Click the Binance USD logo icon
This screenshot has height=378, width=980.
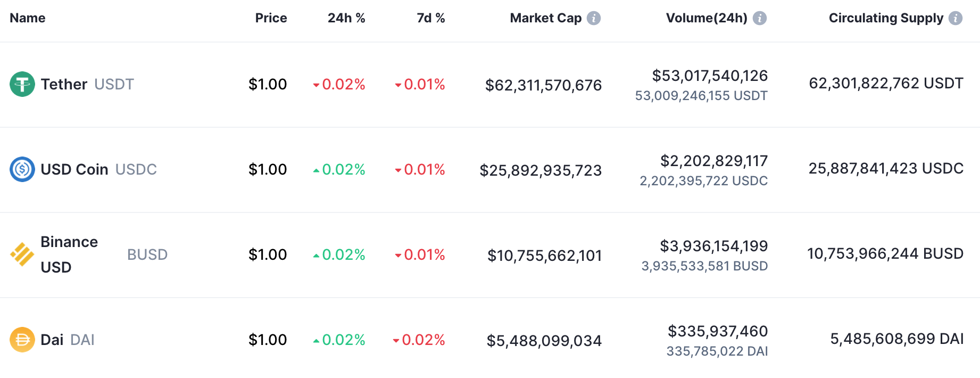pyautogui.click(x=22, y=254)
